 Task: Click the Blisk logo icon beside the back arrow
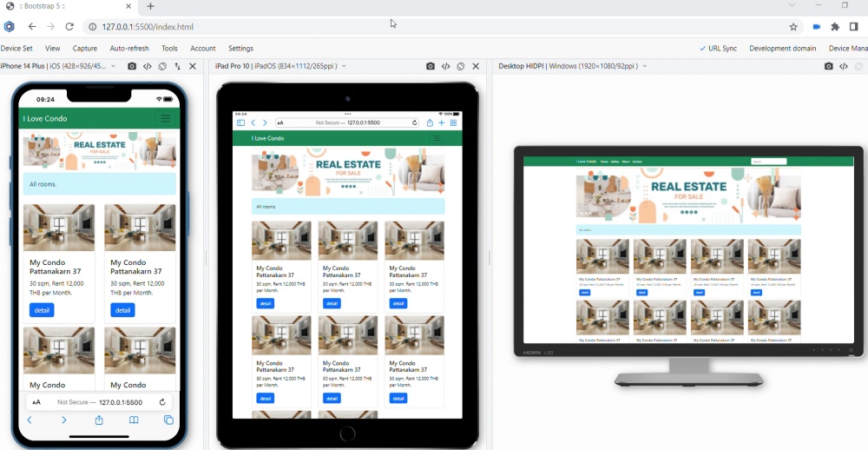[10, 27]
